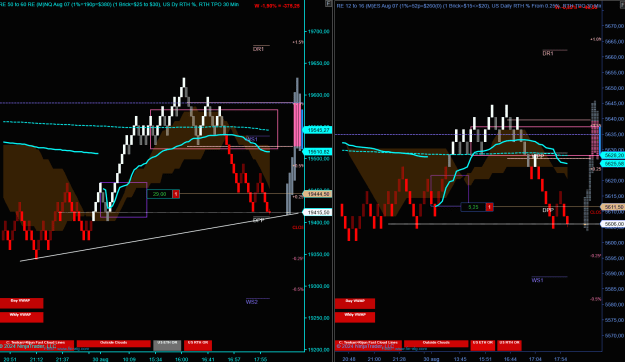Click the 19700.00 price axis label
Screen dimensions: 625x362
[x=319, y=31]
